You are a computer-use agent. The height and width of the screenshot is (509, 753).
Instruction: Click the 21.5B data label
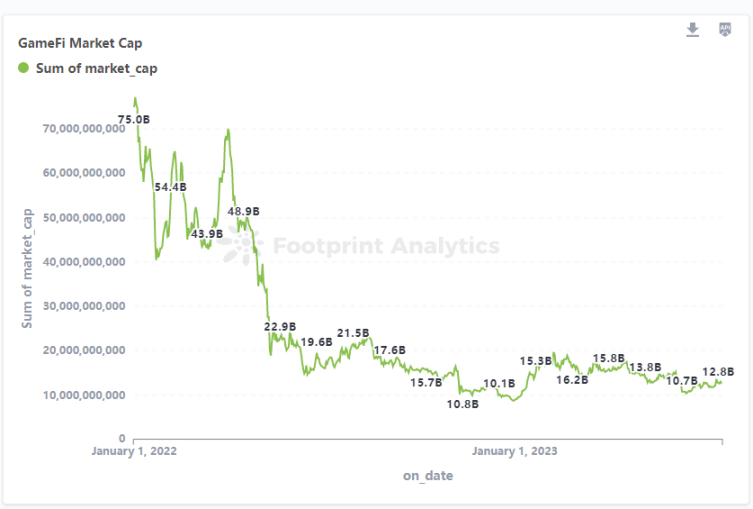(x=353, y=332)
